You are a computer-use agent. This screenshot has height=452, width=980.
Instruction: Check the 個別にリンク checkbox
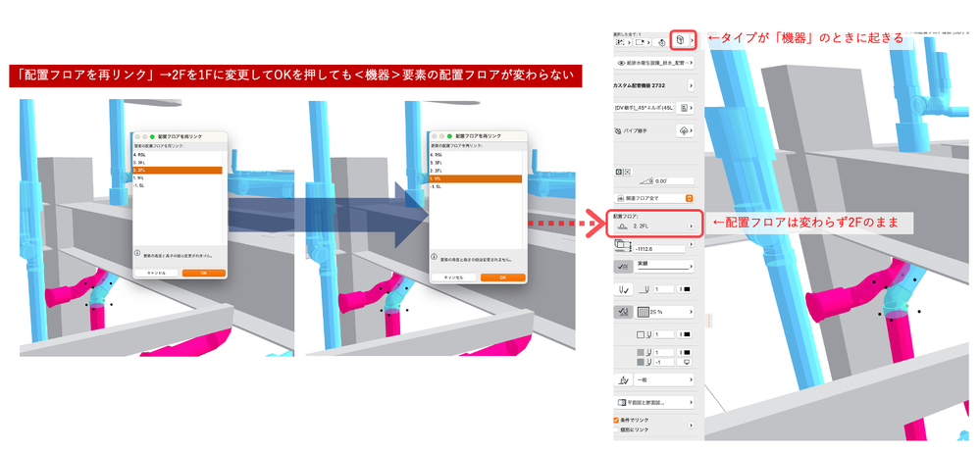click(616, 429)
